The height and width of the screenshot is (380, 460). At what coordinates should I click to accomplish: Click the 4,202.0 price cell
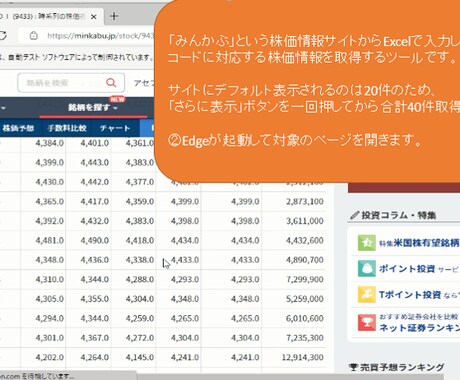tap(50, 357)
